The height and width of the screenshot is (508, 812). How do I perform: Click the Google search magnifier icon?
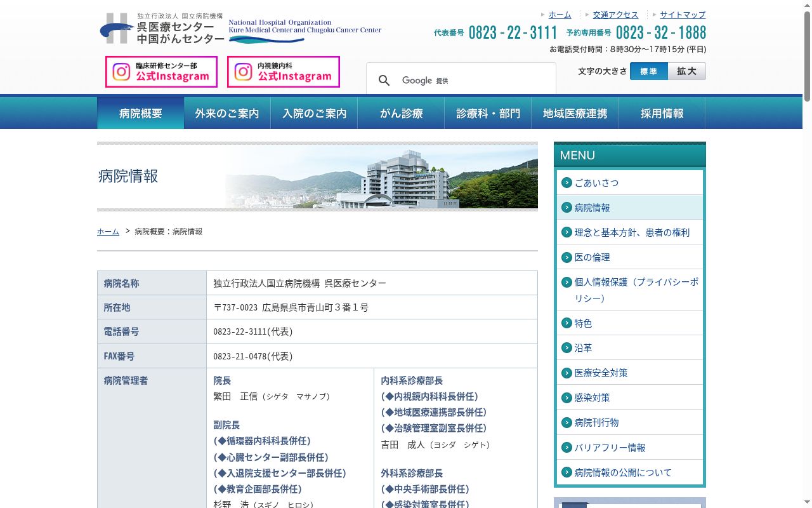(384, 81)
